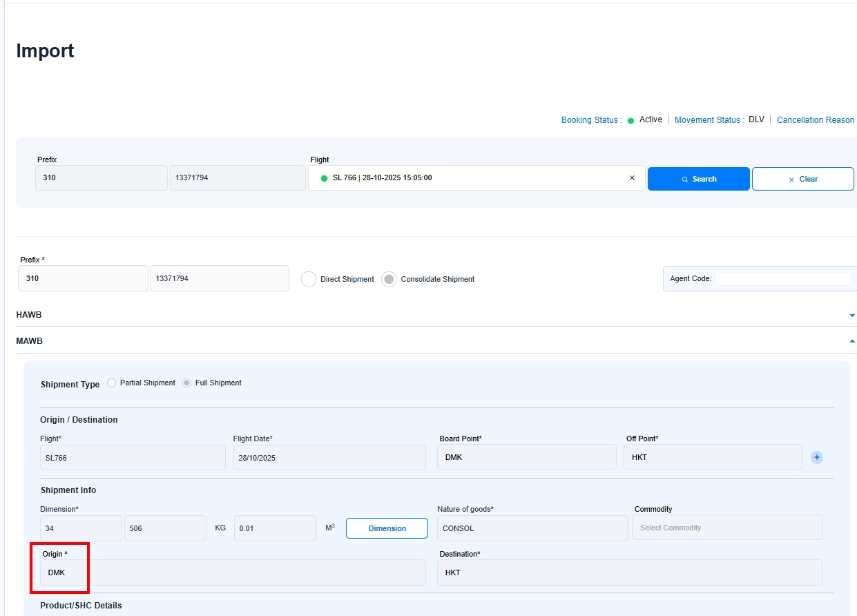The height and width of the screenshot is (616, 857).
Task: Click the Booking Status label
Action: click(589, 120)
